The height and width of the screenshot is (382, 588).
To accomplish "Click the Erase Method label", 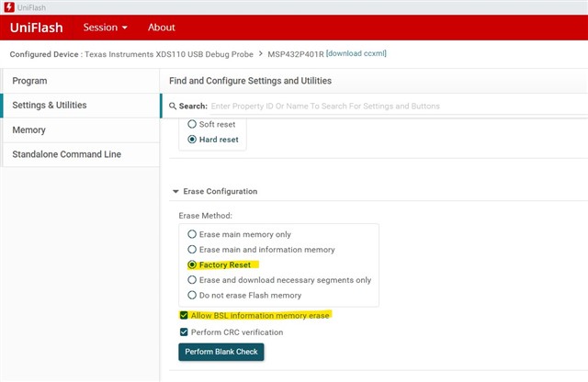I will coord(205,216).
